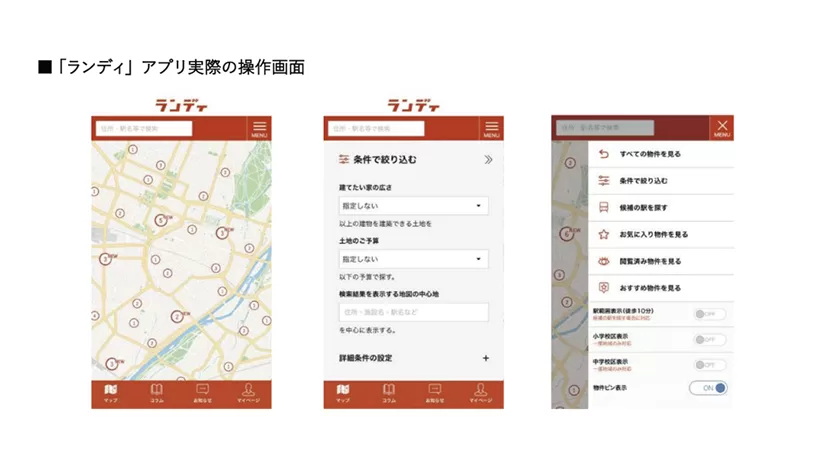Open hamburger MENU on the map screen
The image size is (827, 465).
click(259, 128)
